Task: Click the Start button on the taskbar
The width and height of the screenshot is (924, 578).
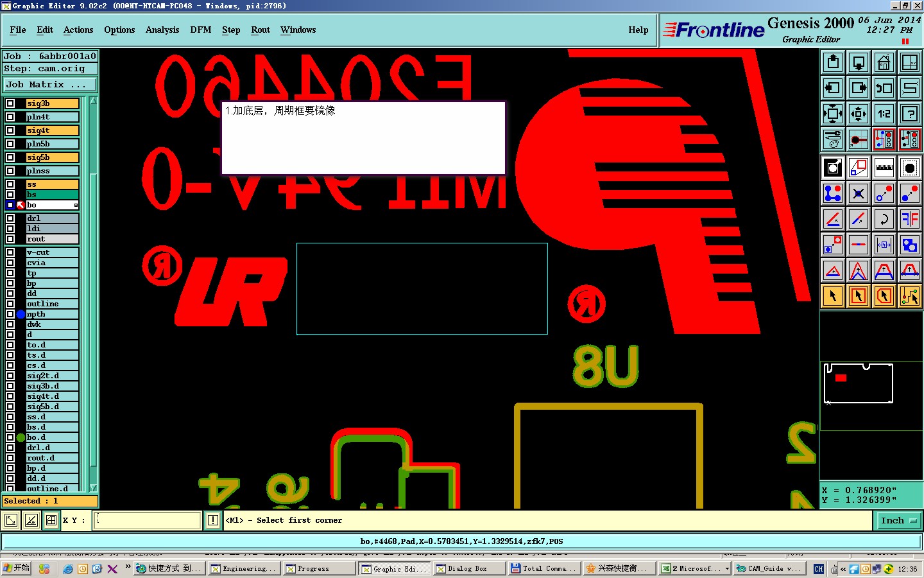Action: pos(17,568)
